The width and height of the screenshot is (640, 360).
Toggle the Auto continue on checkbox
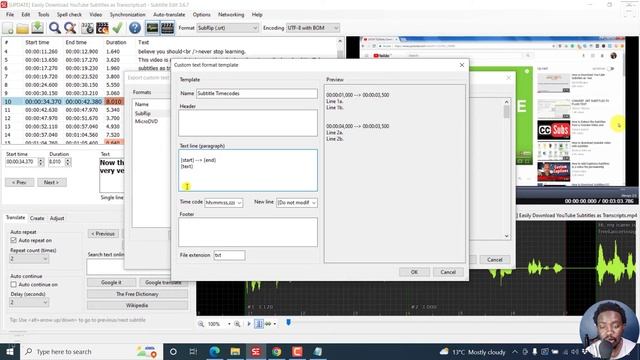click(x=13, y=284)
